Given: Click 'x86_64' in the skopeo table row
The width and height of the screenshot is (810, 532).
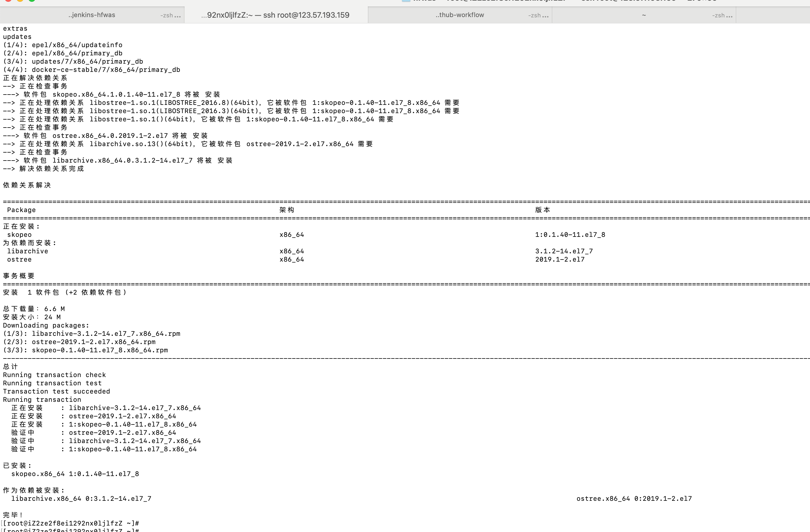Looking at the screenshot, I should (292, 235).
